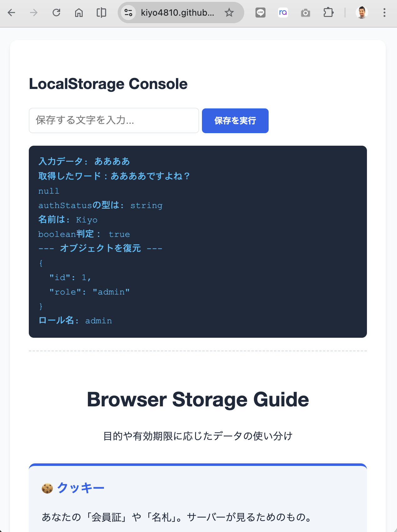397x532 pixels.
Task: Click the cookie emoji in the クッキー card
Action: click(x=47, y=488)
